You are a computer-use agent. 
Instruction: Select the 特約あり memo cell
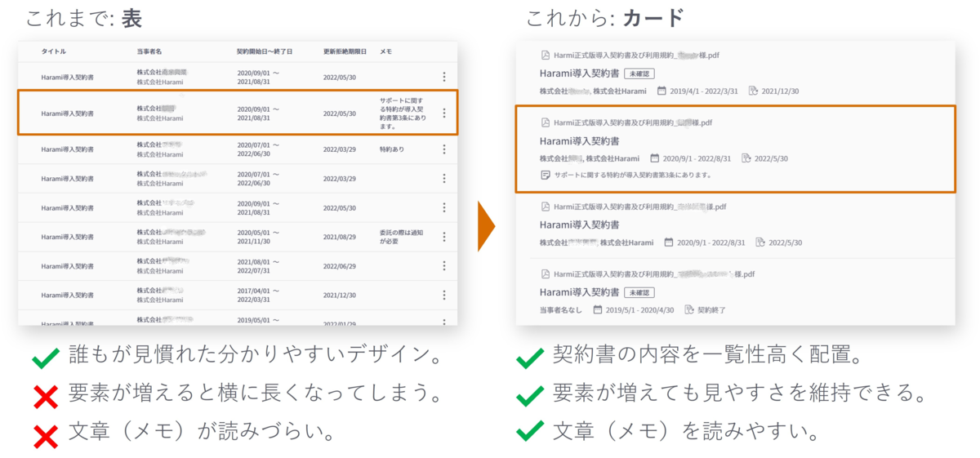coord(392,149)
